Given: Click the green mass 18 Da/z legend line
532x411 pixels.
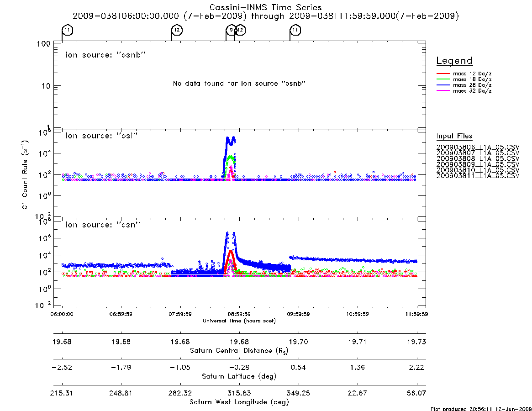Looking at the screenshot, I should click(443, 79).
